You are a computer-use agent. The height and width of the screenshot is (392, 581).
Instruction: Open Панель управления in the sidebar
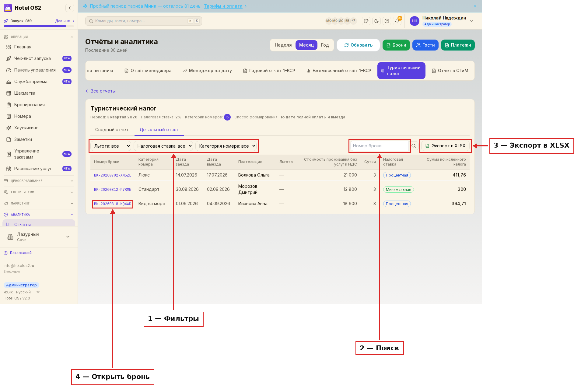point(39,70)
